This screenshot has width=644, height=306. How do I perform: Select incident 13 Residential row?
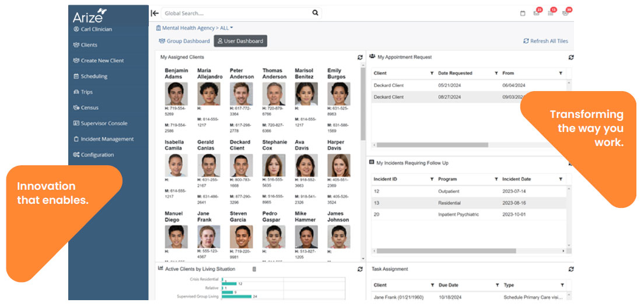(468, 203)
